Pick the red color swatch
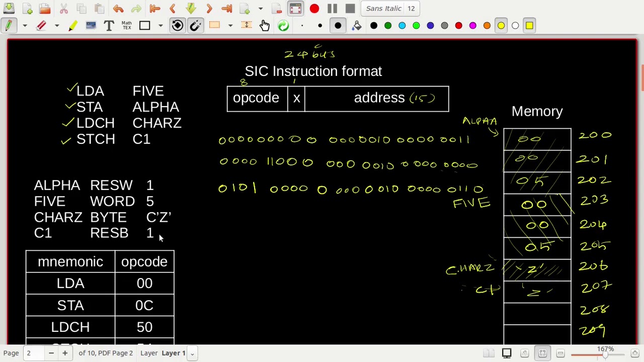 [458, 26]
